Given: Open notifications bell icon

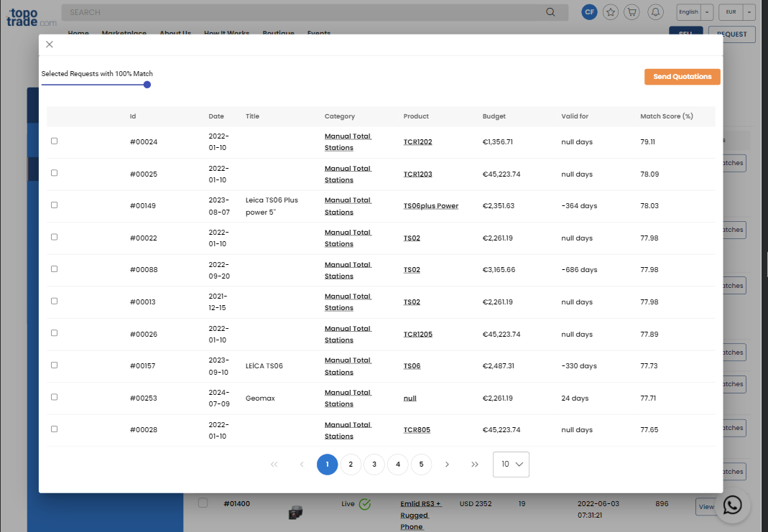Looking at the screenshot, I should pyautogui.click(x=655, y=12).
